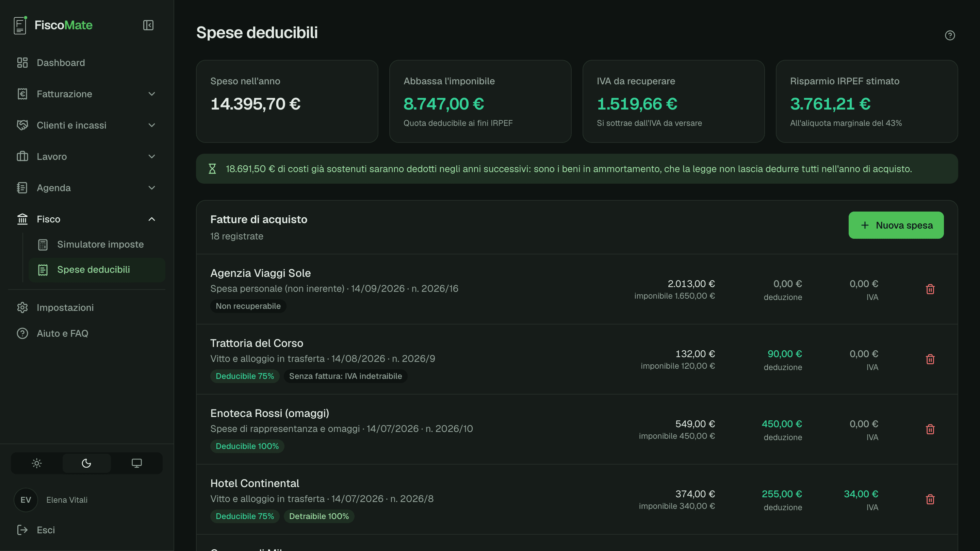
Task: Click the Esci logout icon
Action: 22,530
